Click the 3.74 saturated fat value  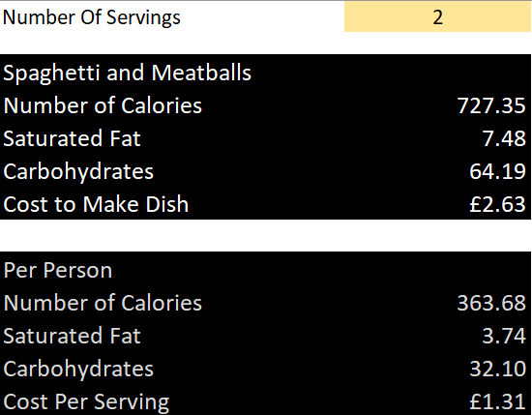click(x=504, y=336)
